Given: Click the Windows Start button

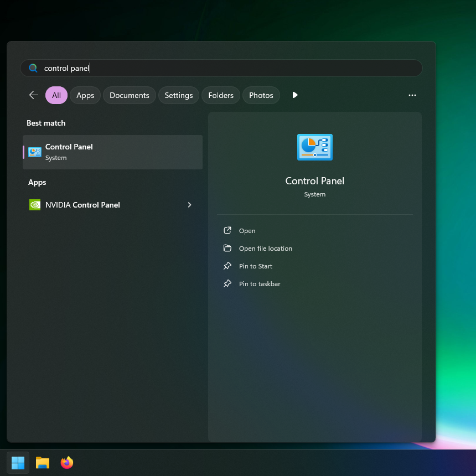Looking at the screenshot, I should pos(18,463).
